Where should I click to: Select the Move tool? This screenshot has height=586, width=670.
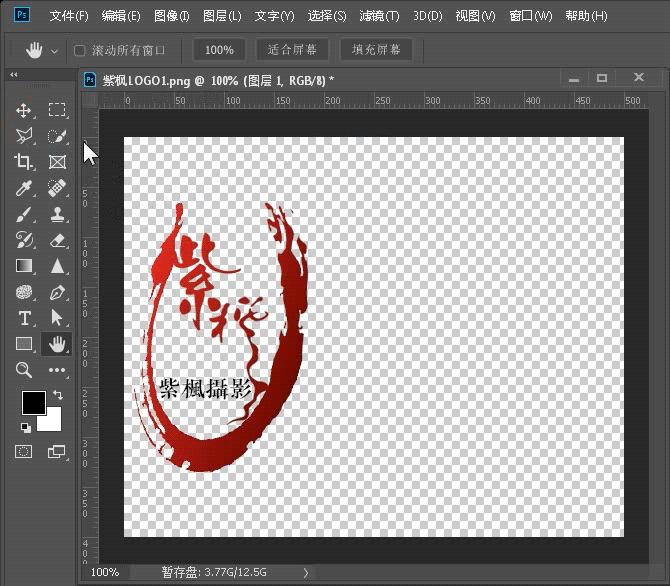pyautogui.click(x=24, y=110)
